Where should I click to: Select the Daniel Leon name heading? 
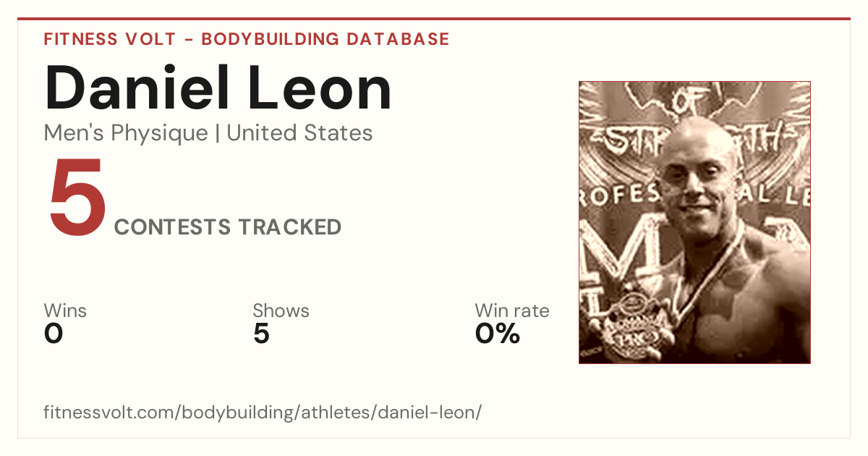click(218, 88)
